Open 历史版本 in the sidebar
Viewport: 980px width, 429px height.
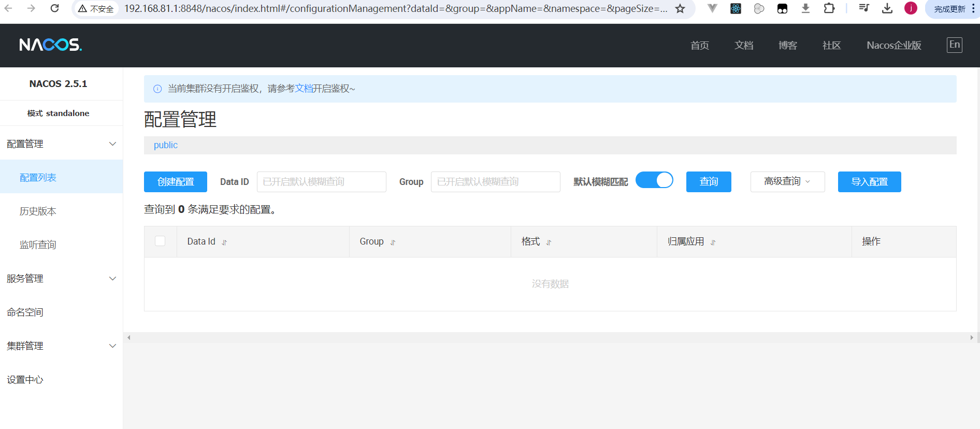click(38, 211)
